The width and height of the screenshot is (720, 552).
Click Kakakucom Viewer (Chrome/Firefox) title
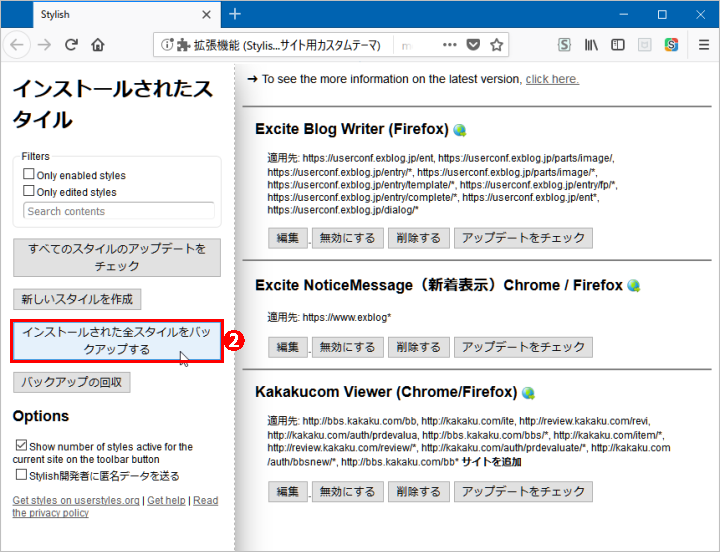point(386,392)
